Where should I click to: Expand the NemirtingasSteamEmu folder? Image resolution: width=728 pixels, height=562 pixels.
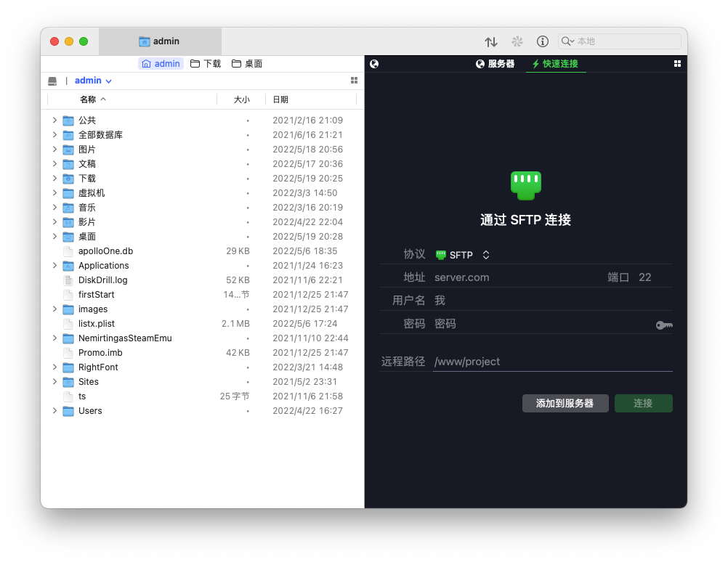(x=54, y=338)
